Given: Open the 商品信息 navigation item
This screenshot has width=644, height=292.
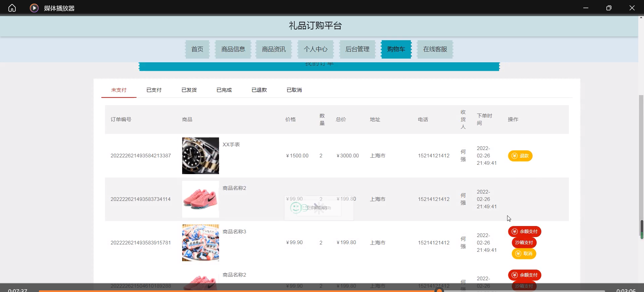Looking at the screenshot, I should (x=233, y=49).
